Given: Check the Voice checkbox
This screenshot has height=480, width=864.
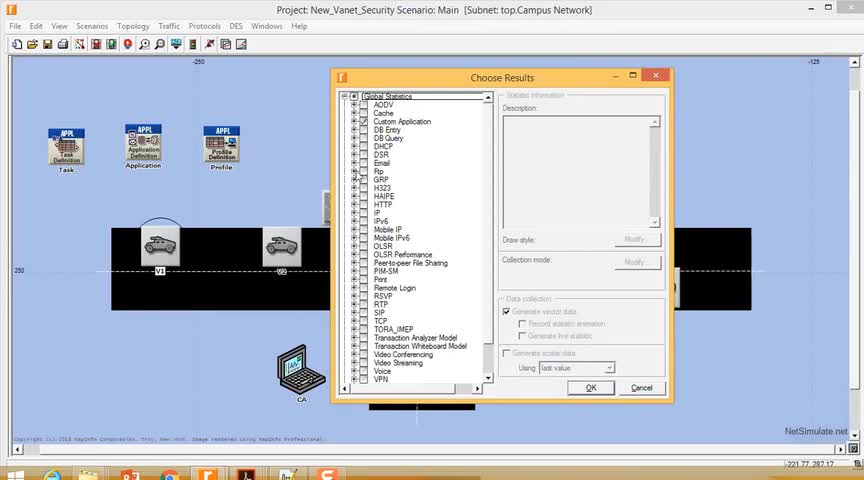Looking at the screenshot, I should (364, 371).
